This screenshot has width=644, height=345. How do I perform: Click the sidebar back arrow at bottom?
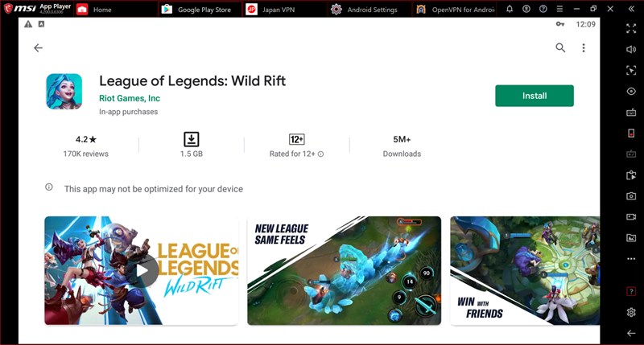click(631, 333)
